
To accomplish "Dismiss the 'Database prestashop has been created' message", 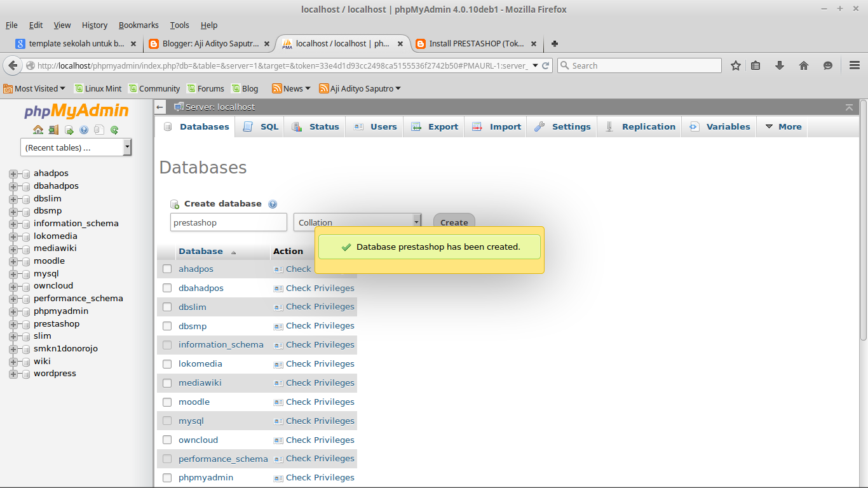I will [430, 247].
